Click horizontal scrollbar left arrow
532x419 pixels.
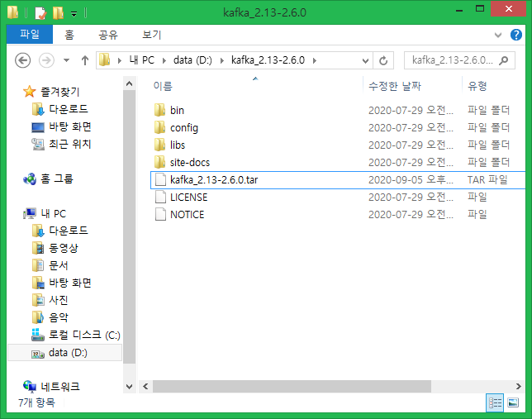click(x=145, y=387)
